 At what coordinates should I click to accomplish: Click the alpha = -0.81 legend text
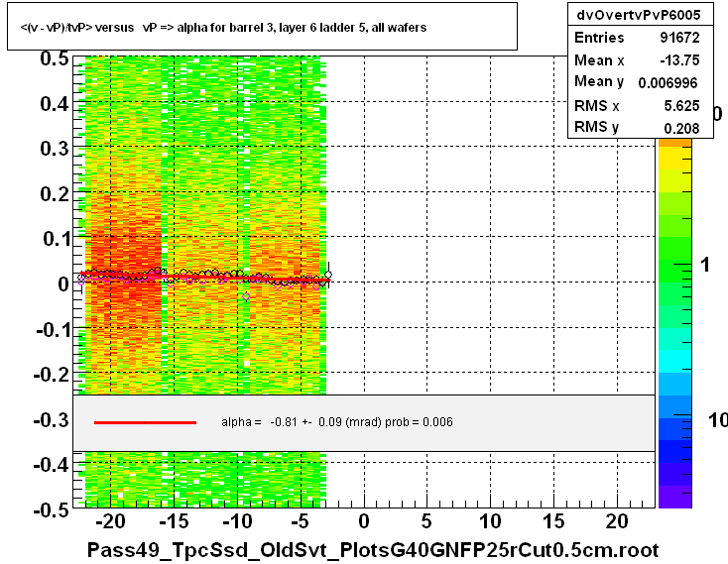click(x=337, y=422)
